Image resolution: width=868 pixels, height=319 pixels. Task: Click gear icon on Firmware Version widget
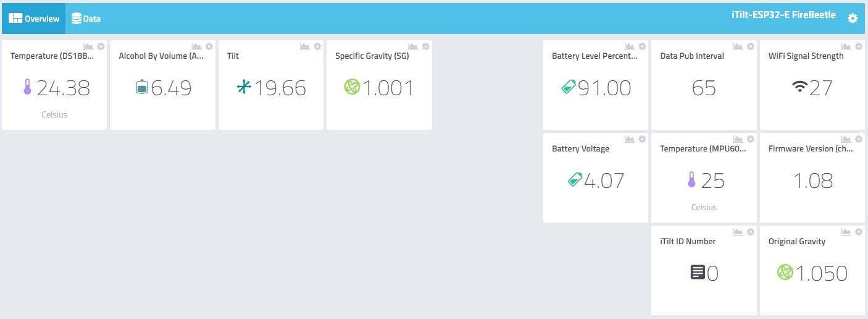pyautogui.click(x=859, y=139)
